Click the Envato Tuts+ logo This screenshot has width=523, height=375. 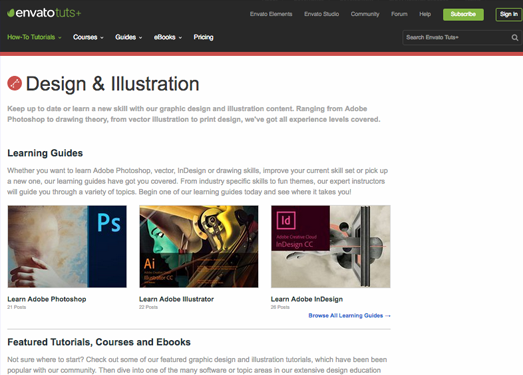click(44, 13)
